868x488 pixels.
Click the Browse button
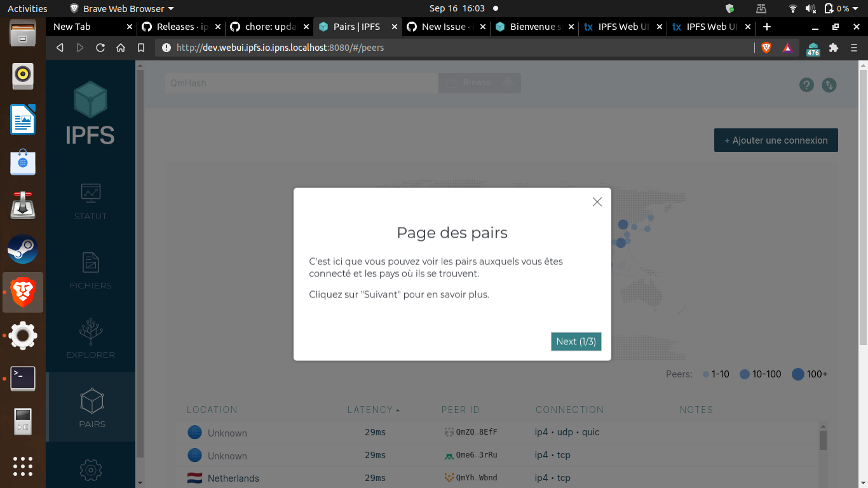pos(468,83)
